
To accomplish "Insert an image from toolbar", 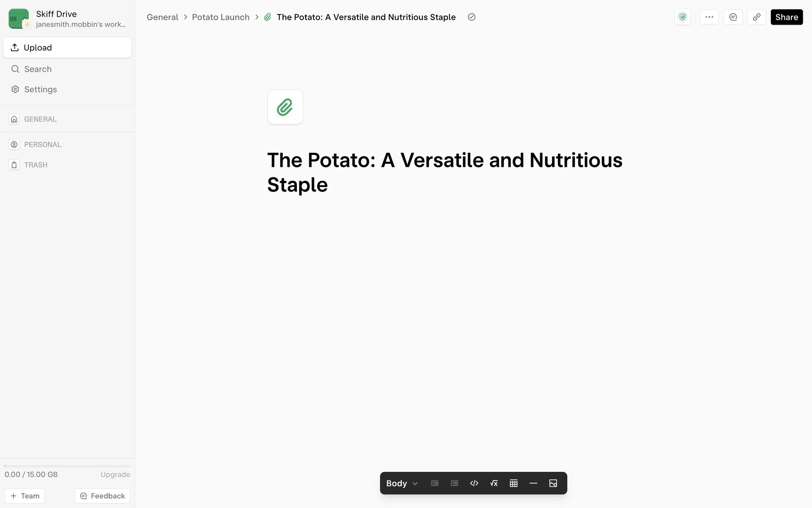I will 553,483.
